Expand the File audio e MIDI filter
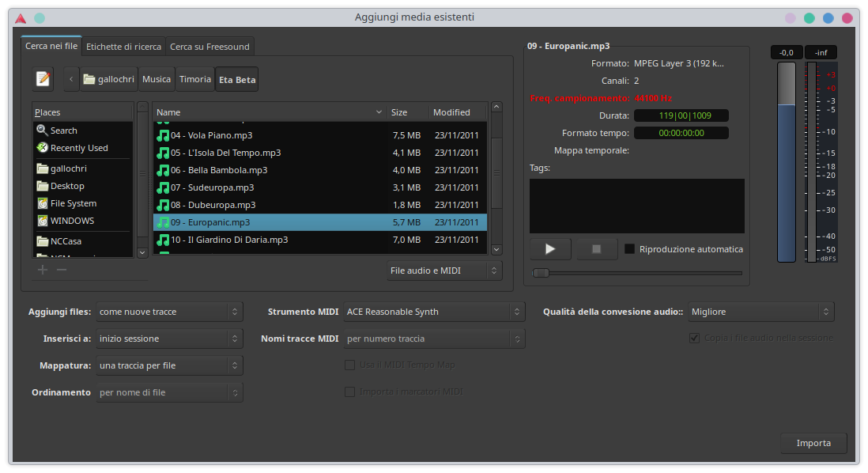The image size is (868, 473). coord(444,271)
